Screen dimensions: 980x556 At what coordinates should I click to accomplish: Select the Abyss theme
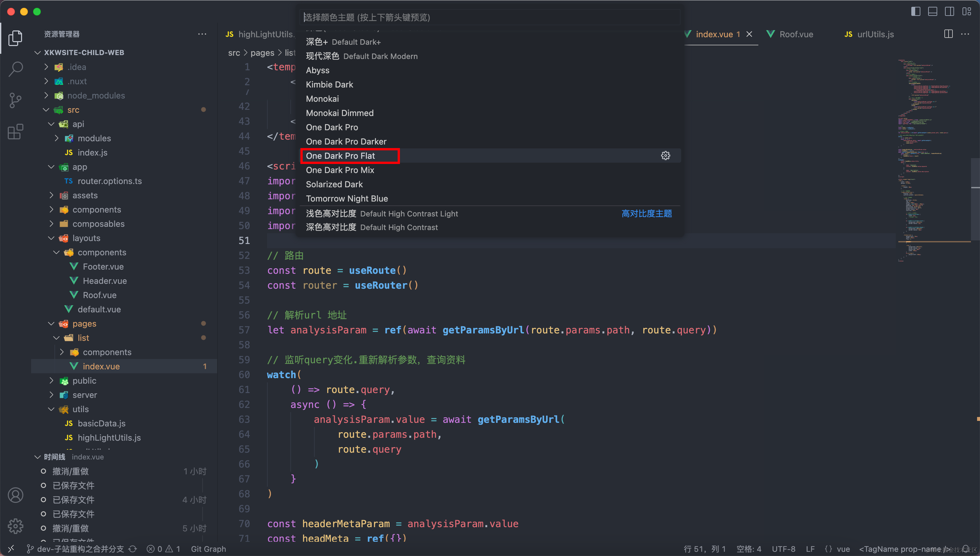coord(491,70)
